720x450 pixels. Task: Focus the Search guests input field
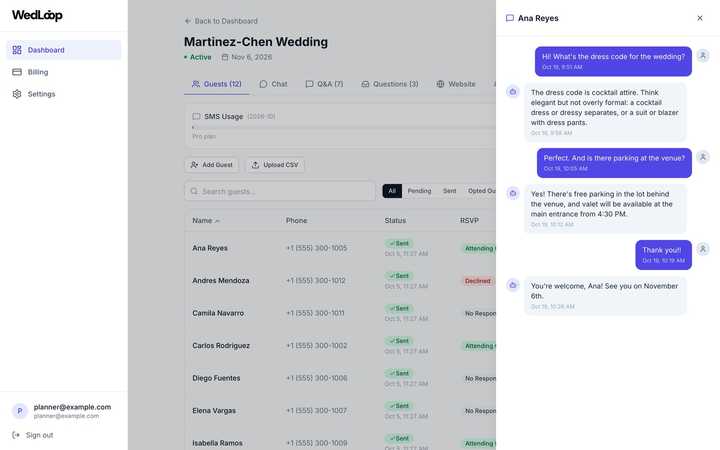coord(280,191)
